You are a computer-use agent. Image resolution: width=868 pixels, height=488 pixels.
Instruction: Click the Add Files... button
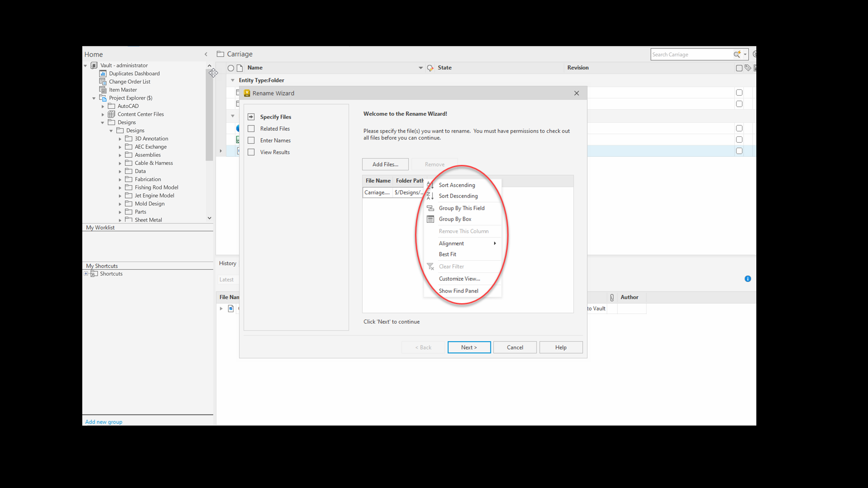385,164
